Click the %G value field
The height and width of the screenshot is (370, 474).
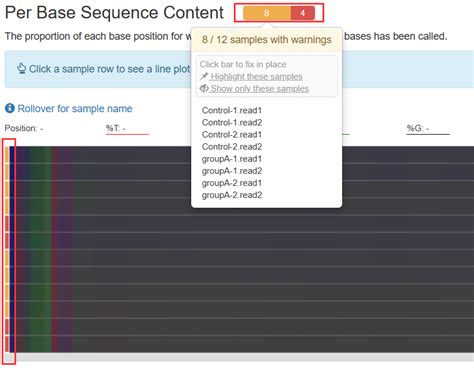(428, 129)
